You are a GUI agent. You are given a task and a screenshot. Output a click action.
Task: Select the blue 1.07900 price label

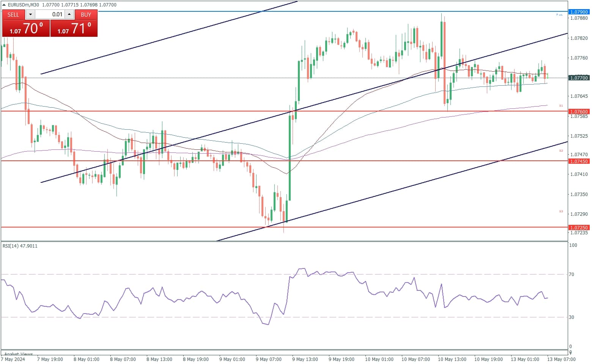tap(579, 12)
